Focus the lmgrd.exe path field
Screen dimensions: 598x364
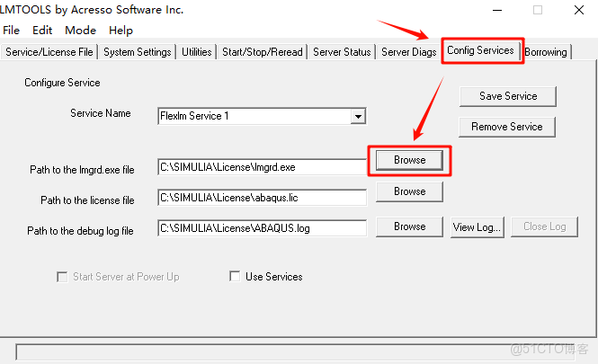tap(263, 167)
